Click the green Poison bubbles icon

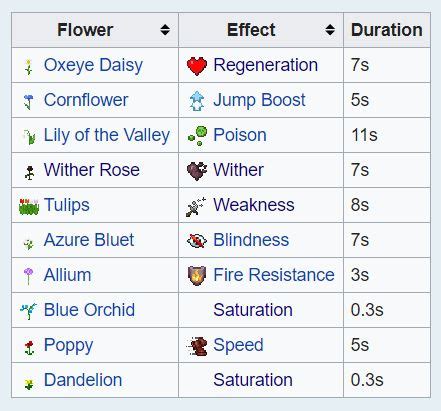197,136
